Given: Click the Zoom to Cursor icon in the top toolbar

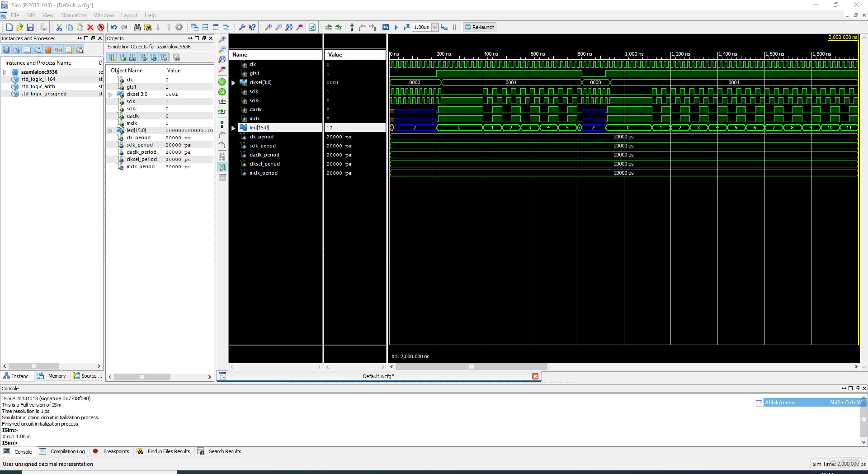Looking at the screenshot, I should [299, 27].
